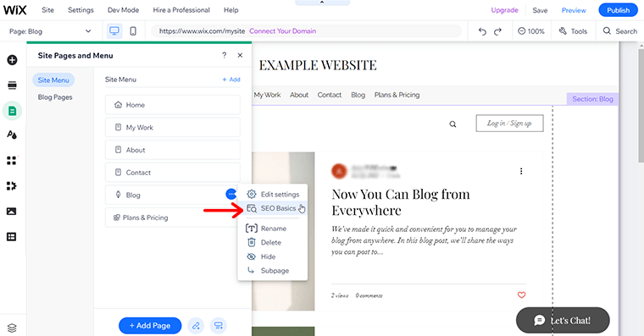
Task: Click Connect Your Domain link
Action: pyautogui.click(x=282, y=30)
